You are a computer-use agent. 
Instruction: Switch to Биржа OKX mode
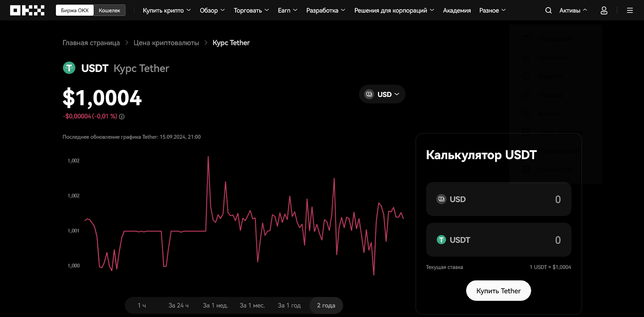[75, 10]
